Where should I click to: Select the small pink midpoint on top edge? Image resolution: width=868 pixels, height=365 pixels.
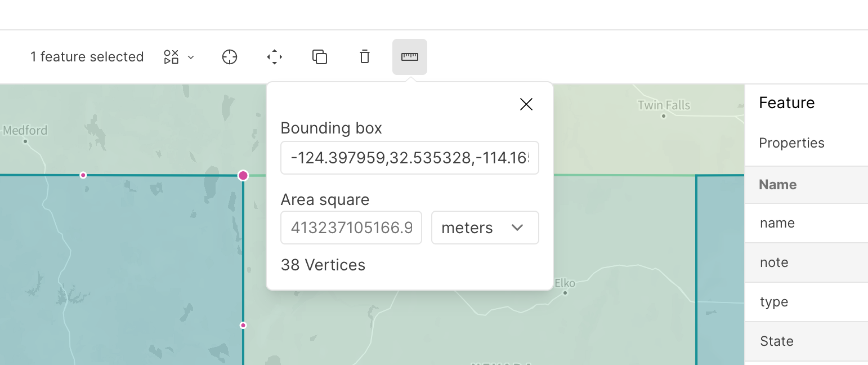coord(83,175)
